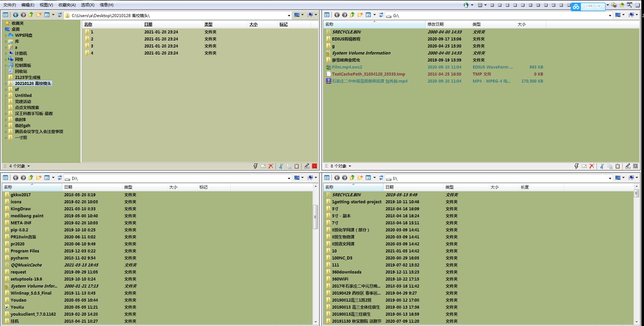Sort by 类型 column in the D:\ pane

point(128,187)
